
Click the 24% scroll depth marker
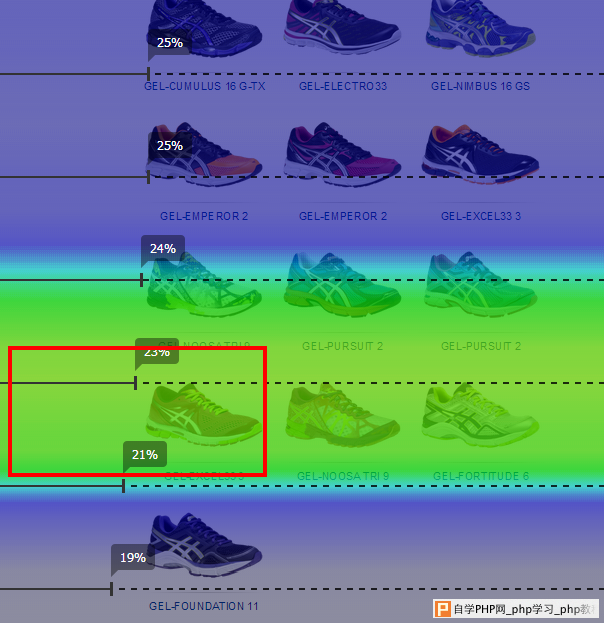(x=163, y=248)
